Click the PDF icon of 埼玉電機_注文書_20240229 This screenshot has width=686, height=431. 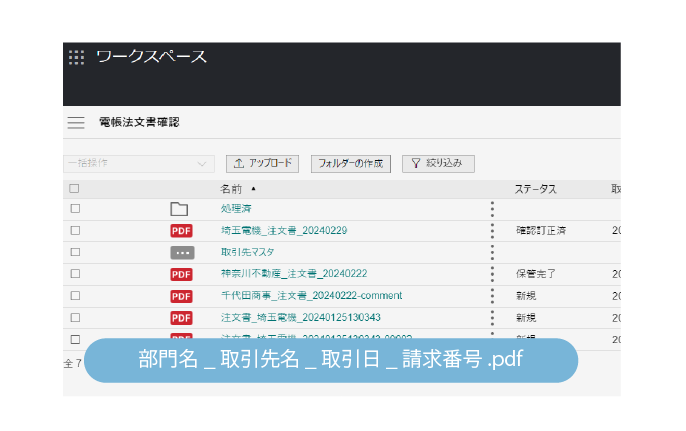182,231
